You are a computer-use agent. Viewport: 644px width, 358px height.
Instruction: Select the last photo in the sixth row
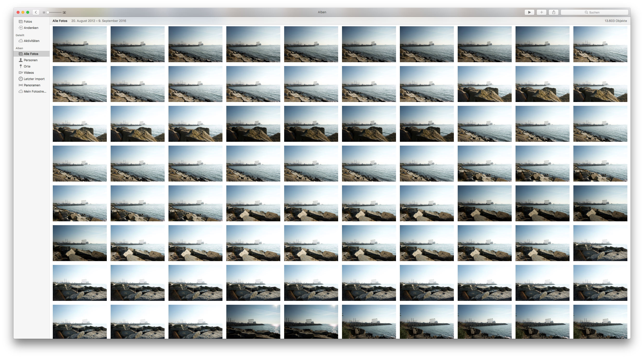click(x=600, y=243)
